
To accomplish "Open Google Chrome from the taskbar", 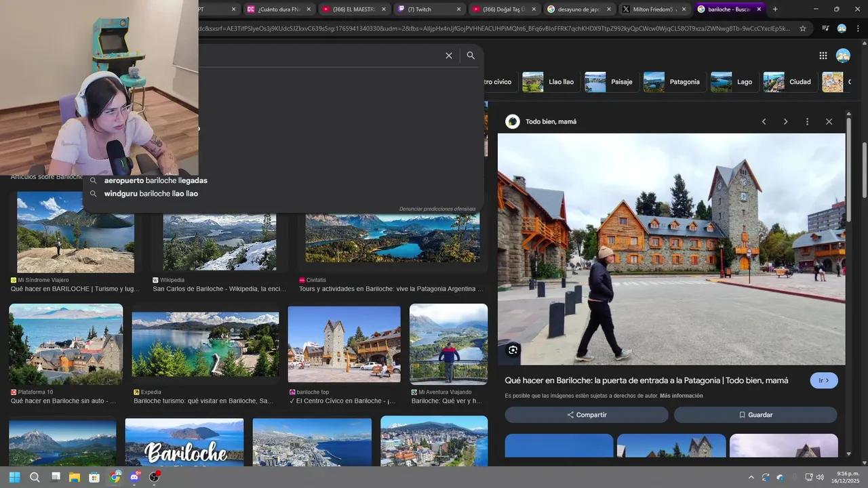I will 115,477.
